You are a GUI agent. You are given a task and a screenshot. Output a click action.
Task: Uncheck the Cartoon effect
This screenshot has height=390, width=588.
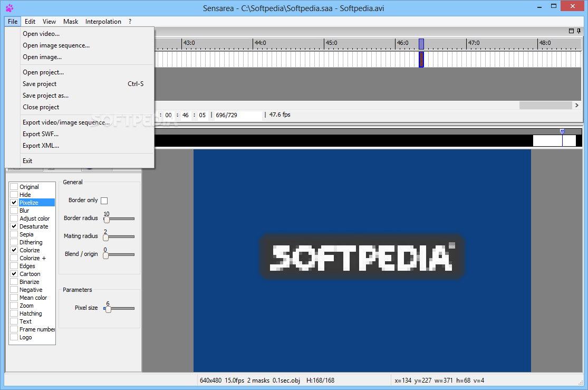tap(14, 274)
